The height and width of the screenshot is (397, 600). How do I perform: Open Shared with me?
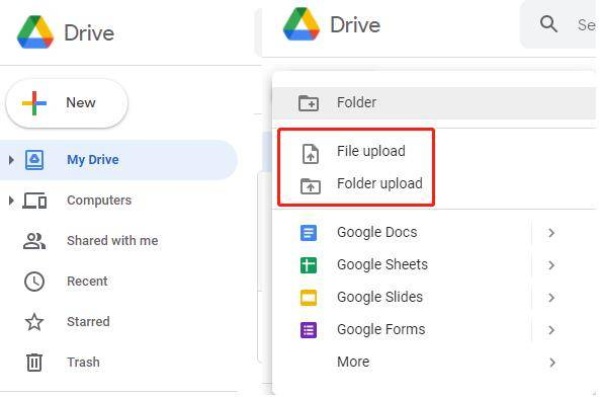coord(112,241)
